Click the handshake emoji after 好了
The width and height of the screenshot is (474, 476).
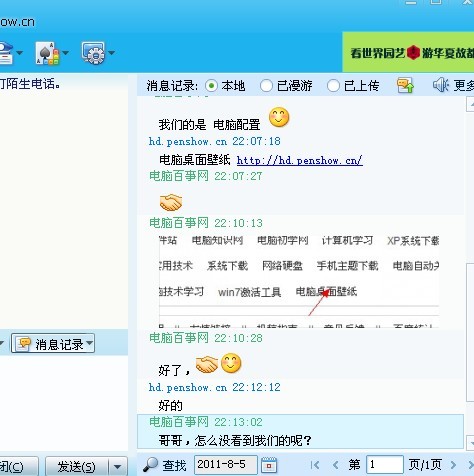(x=207, y=364)
